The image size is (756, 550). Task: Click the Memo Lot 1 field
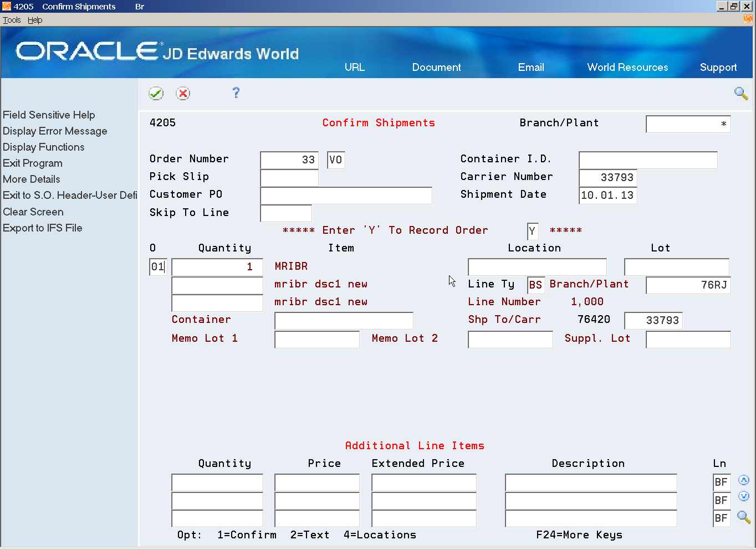tap(317, 340)
